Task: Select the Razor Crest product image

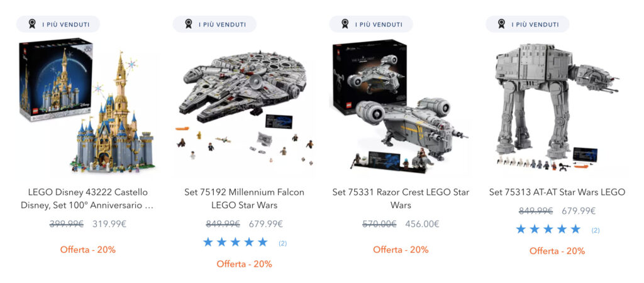Action: 401,106
